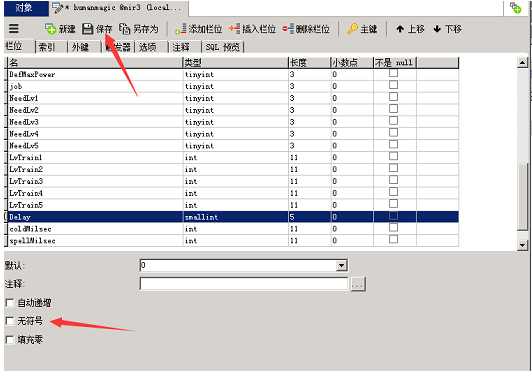
Task: Click the length cell of LvTrain1
Action: click(x=309, y=157)
